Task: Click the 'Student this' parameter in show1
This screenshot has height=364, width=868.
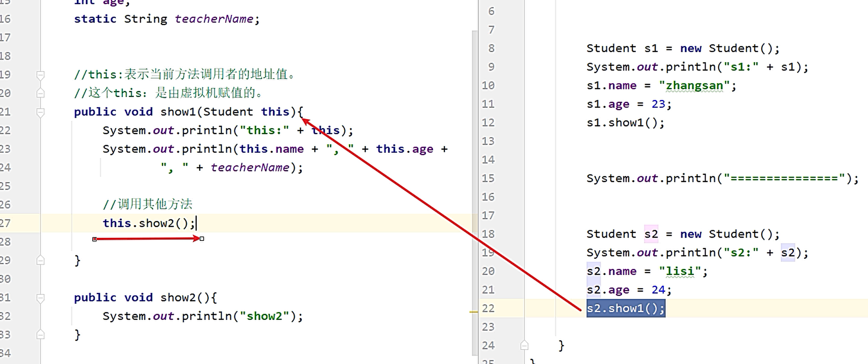Action: pyautogui.click(x=246, y=111)
